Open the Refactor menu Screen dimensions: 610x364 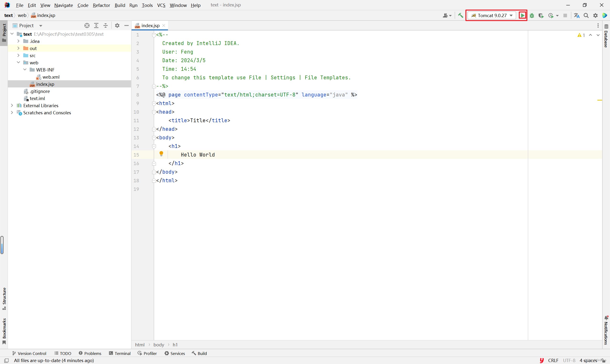coord(101,5)
